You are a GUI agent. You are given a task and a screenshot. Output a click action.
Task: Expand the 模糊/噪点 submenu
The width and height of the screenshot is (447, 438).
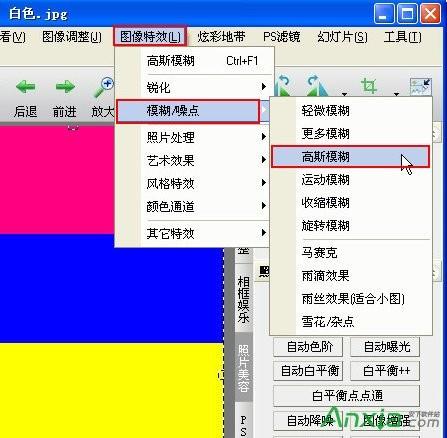188,111
